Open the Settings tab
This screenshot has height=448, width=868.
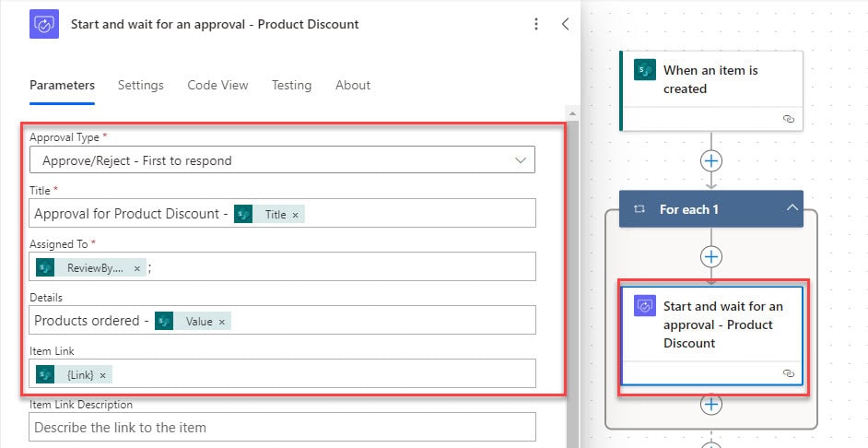141,86
